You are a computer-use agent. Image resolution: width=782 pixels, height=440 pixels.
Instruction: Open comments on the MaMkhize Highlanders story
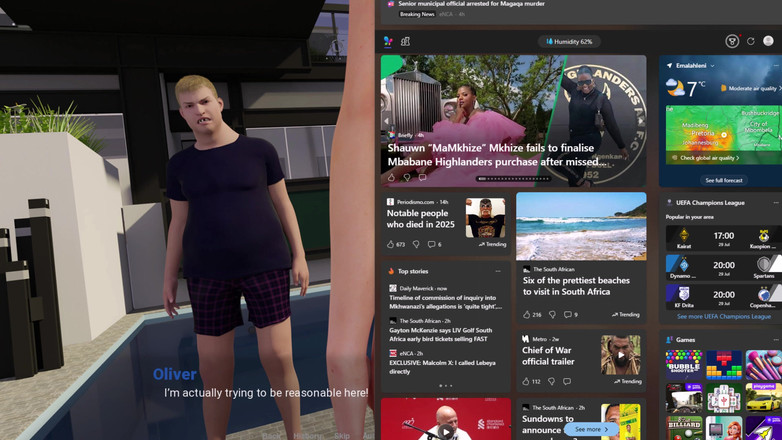[x=422, y=177]
